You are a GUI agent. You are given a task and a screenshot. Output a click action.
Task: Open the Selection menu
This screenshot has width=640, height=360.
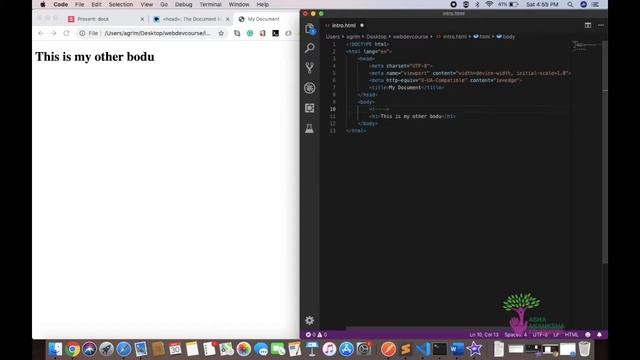pyautogui.click(x=121, y=4)
